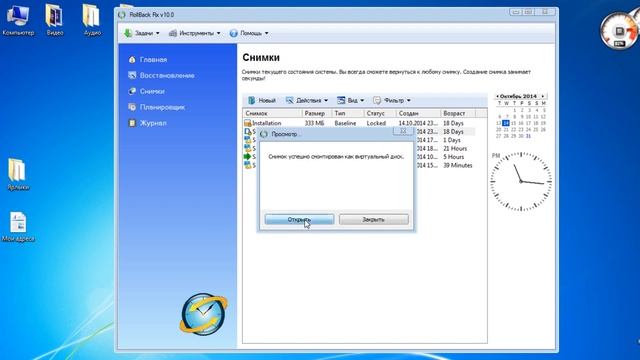The width and height of the screenshot is (640, 360).
Task: Click the Восстановление sidebar icon
Action: pos(132,75)
